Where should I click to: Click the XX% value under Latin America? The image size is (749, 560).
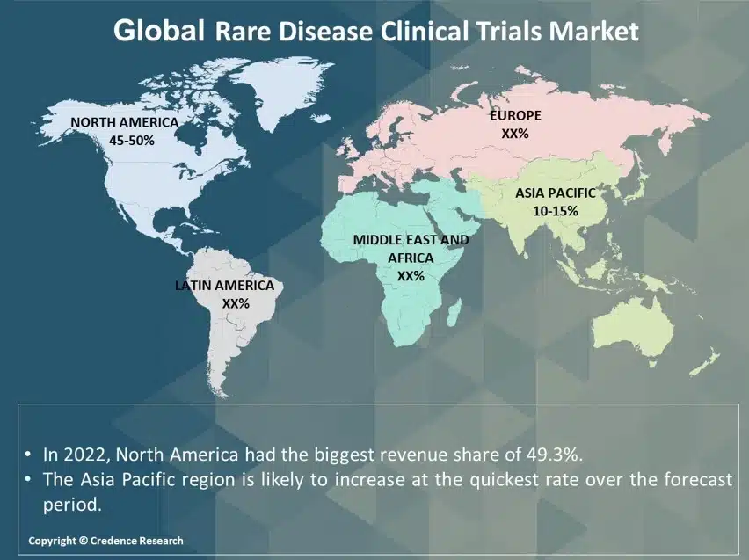tap(236, 302)
